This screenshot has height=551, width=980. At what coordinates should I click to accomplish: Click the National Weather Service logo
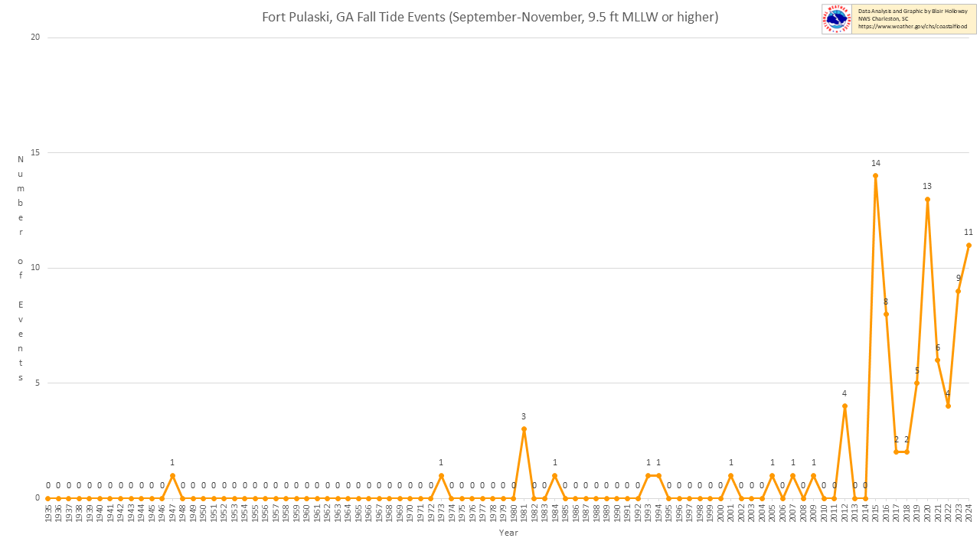[837, 19]
